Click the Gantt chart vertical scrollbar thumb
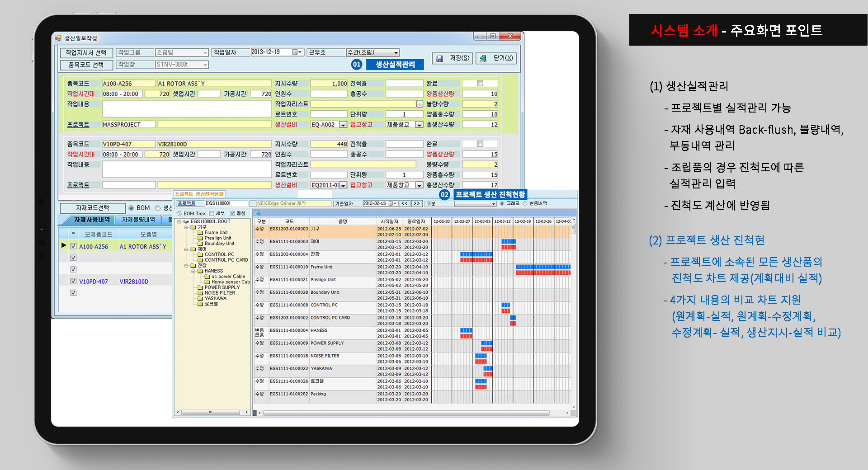Screen dimensions: 868x470 coord(574,228)
